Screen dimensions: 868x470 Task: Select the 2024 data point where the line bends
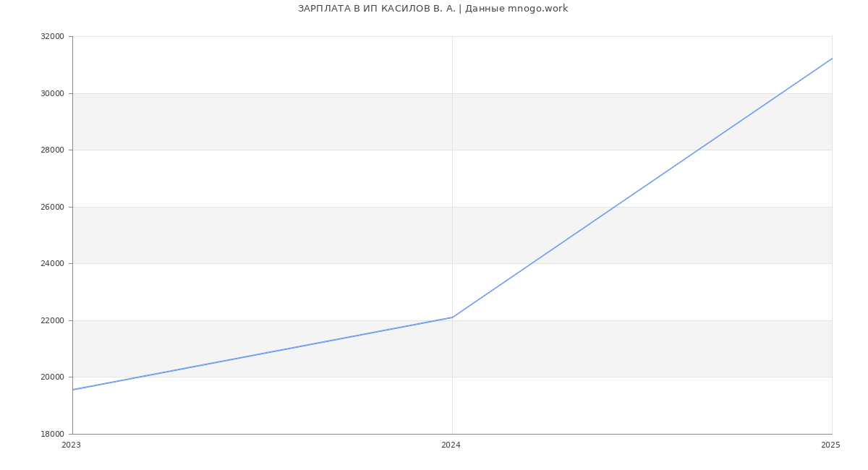point(452,317)
